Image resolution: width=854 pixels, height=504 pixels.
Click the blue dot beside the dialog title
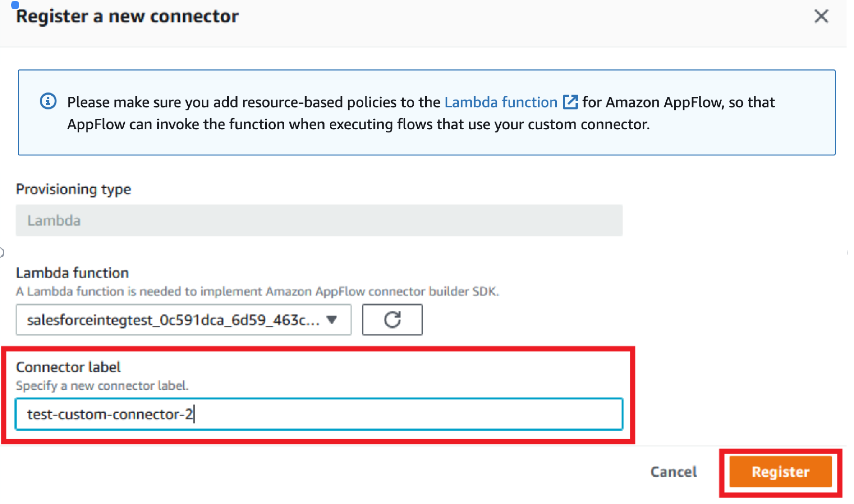tap(15, 5)
